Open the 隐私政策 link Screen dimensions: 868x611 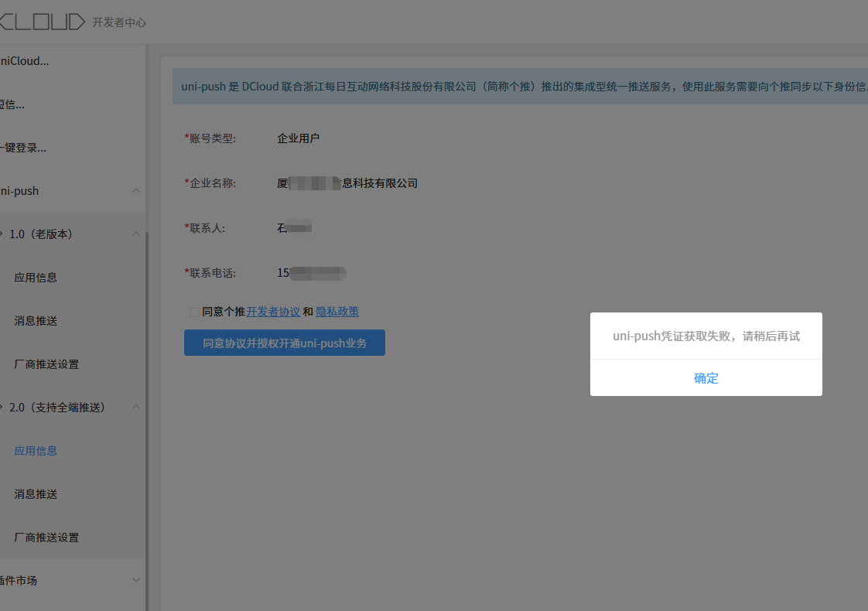tap(337, 312)
